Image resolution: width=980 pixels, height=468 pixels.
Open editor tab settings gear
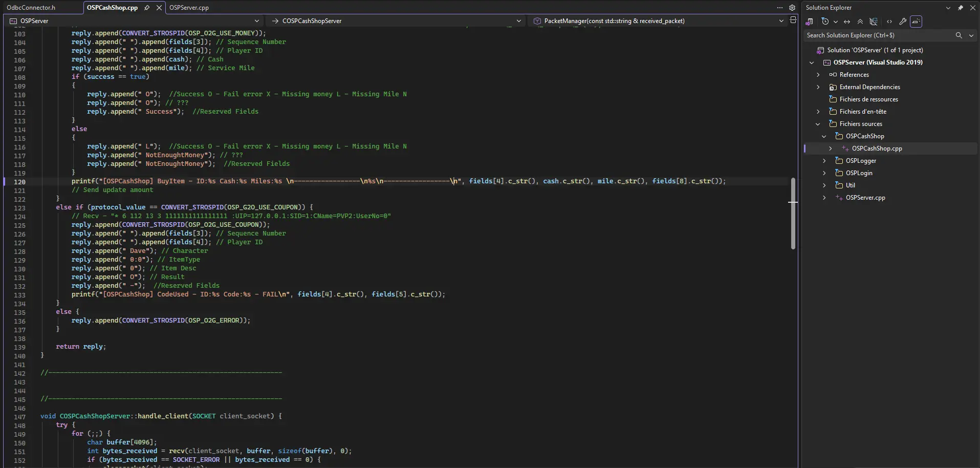pos(792,8)
